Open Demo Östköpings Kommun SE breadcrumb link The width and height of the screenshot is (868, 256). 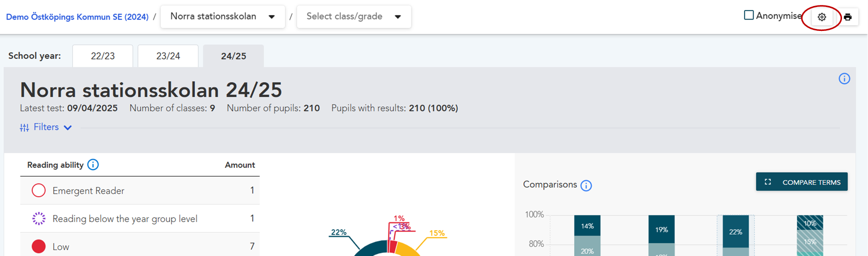click(x=77, y=17)
